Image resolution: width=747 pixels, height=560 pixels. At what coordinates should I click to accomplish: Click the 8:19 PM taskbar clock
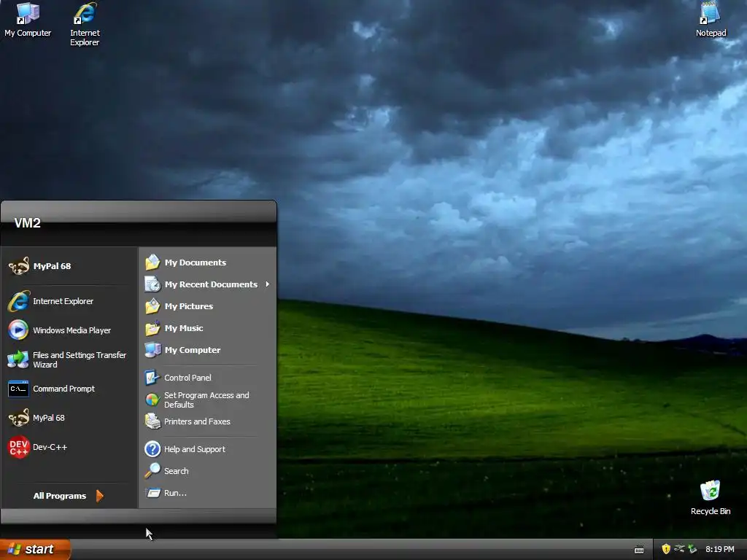(x=720, y=549)
